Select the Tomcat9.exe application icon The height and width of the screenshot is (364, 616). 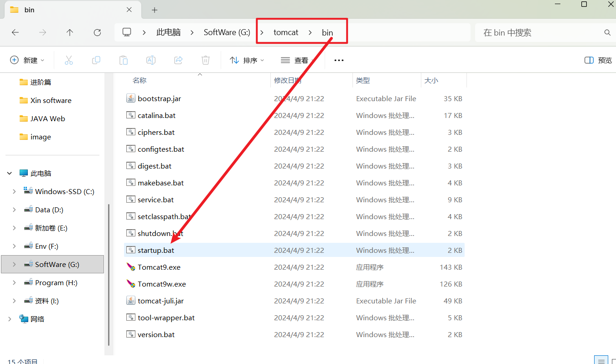point(131,267)
